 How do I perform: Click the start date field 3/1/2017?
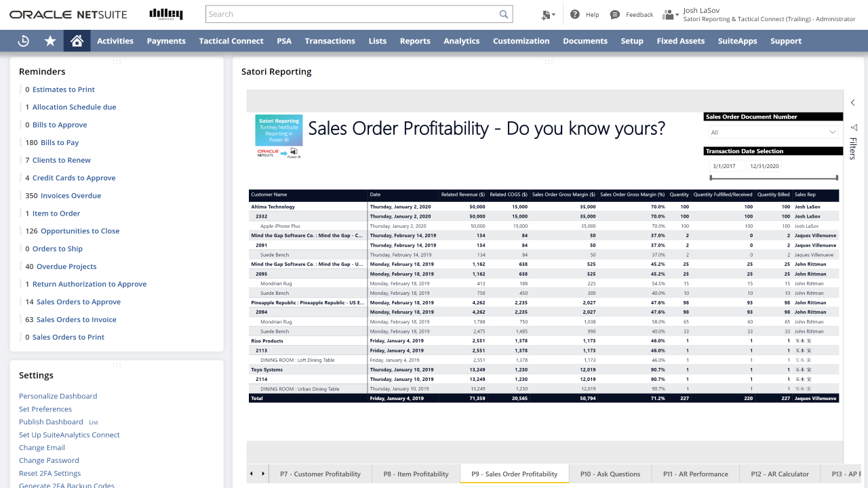(725, 166)
